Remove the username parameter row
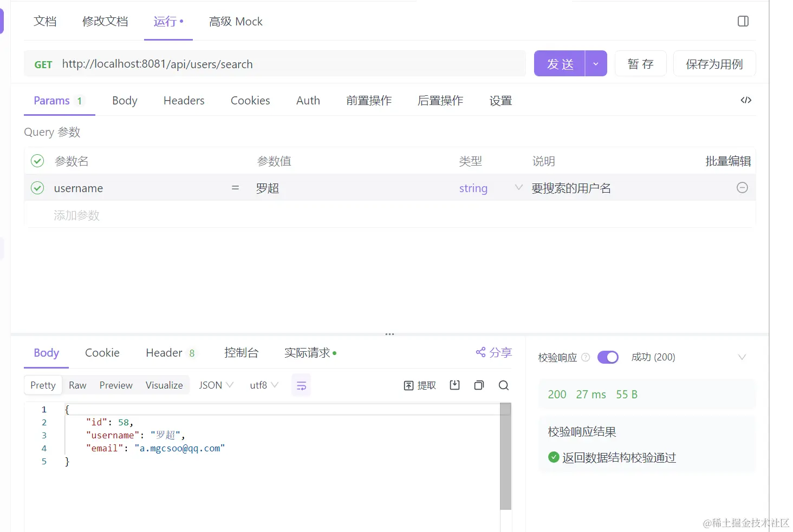Image resolution: width=793 pixels, height=532 pixels. [x=742, y=188]
